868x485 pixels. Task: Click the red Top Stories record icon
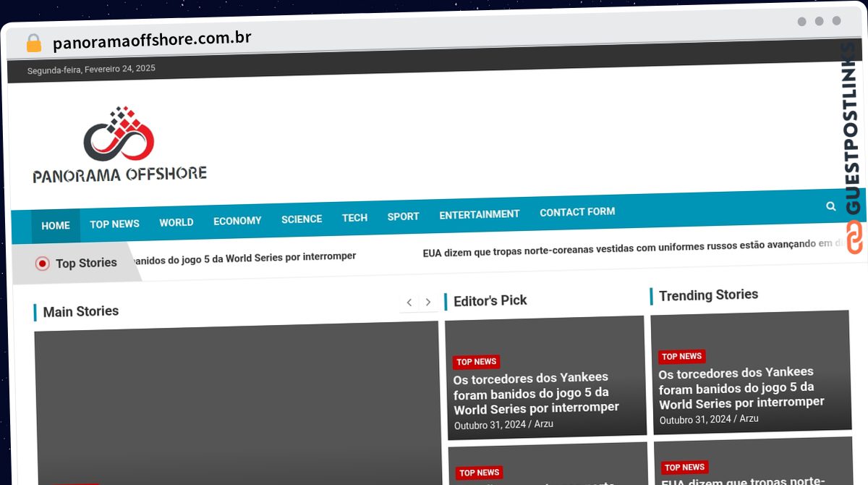(43, 263)
